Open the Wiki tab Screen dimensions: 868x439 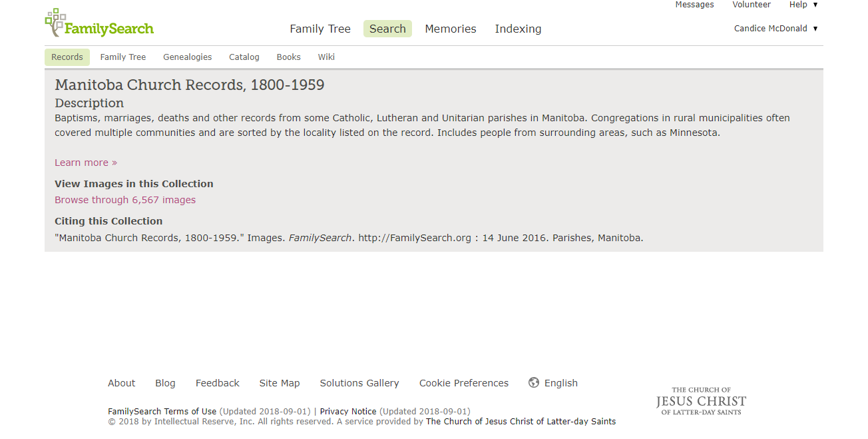[326, 57]
